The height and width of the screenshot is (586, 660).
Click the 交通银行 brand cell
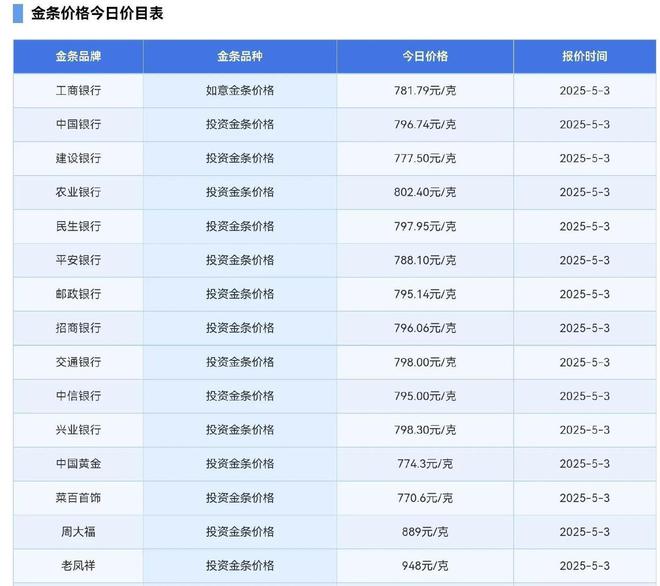coord(78,362)
